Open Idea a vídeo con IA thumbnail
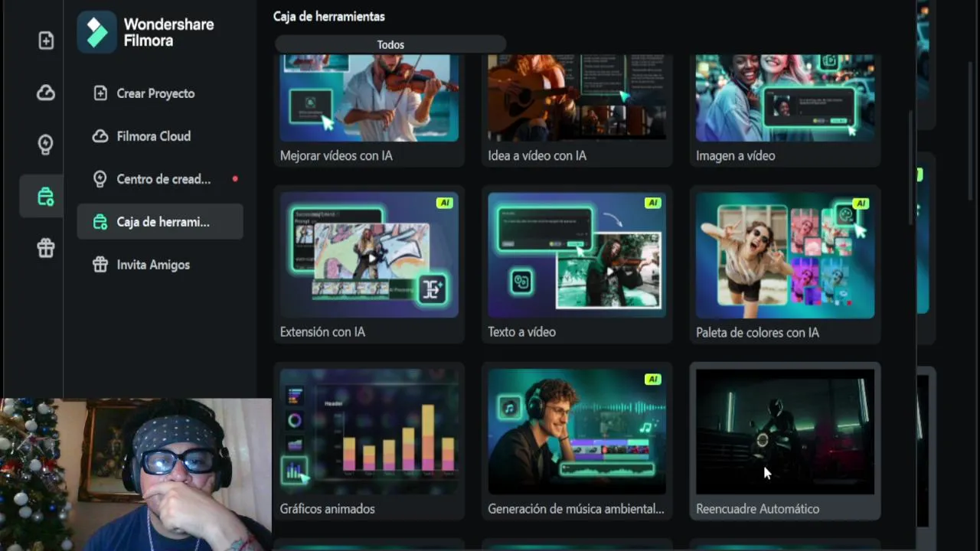980x551 pixels. [x=577, y=98]
